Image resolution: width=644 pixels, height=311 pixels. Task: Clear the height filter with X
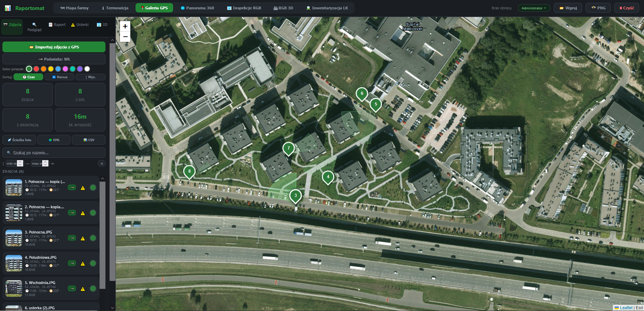pyautogui.click(x=102, y=164)
